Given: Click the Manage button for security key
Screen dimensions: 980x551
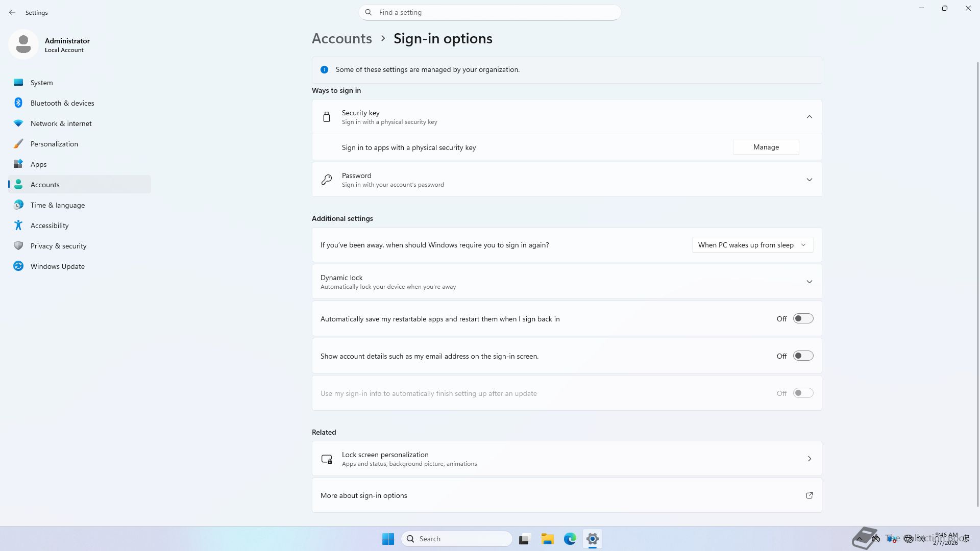Looking at the screenshot, I should 766,147.
